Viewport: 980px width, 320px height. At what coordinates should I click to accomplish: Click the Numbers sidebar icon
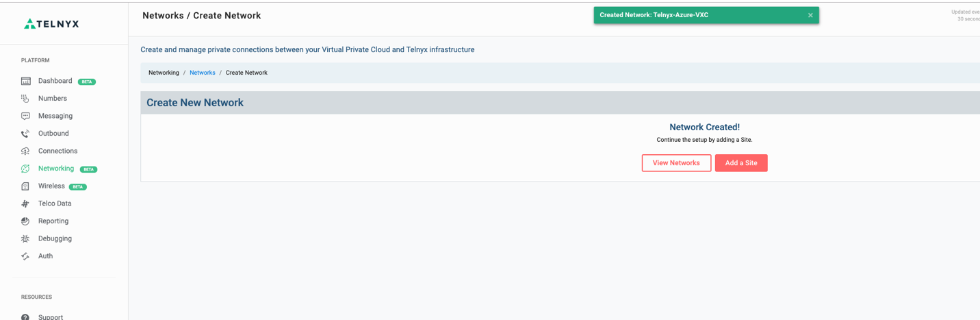coord(25,99)
